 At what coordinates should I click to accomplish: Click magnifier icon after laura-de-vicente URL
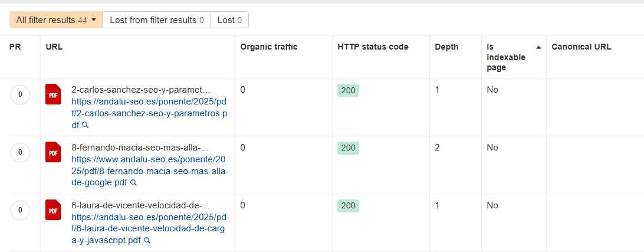(147, 241)
